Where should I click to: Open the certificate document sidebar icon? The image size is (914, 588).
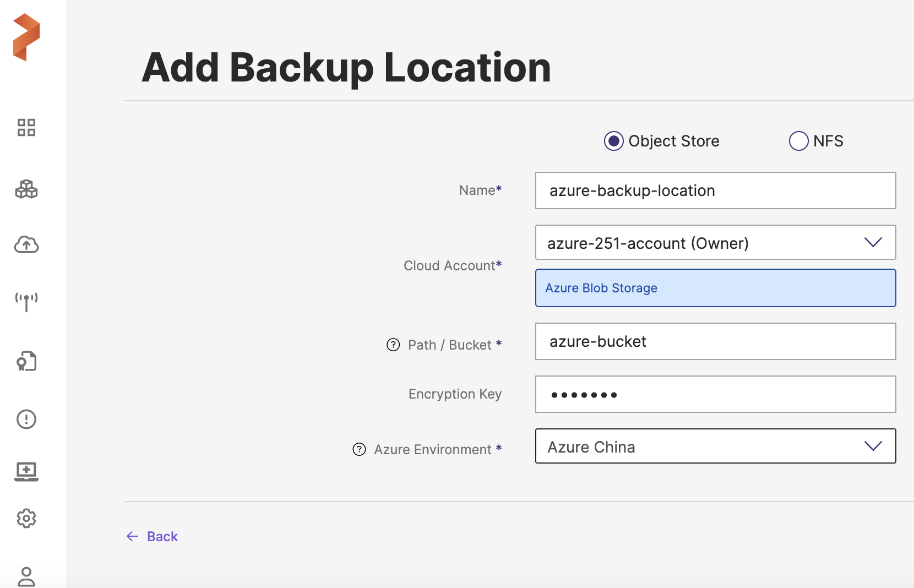26,362
